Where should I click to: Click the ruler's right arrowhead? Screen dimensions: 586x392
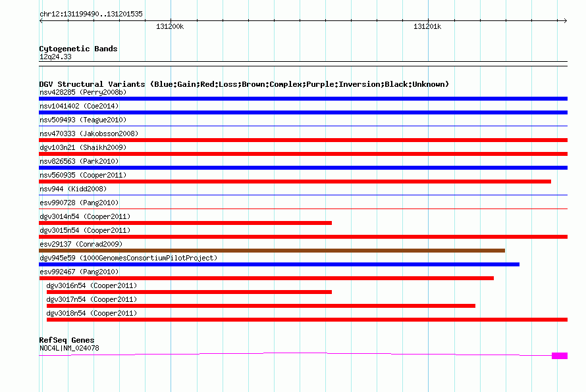(566, 20)
